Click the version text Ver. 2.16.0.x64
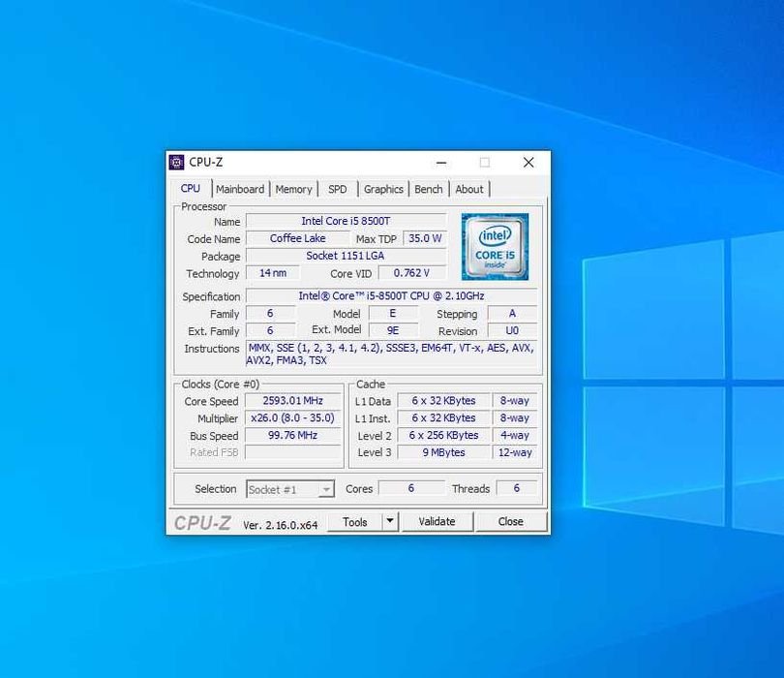 (280, 525)
